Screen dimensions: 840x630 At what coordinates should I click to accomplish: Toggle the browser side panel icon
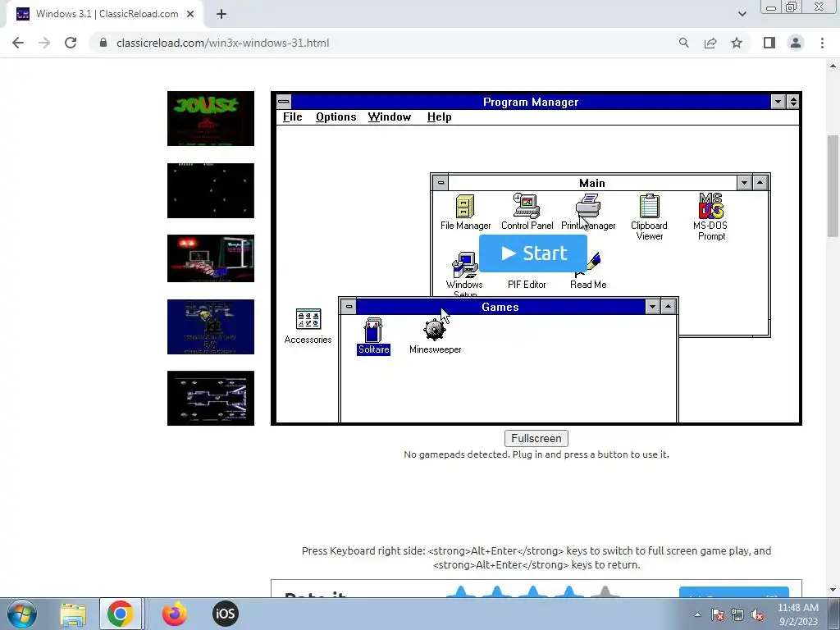coord(769,43)
